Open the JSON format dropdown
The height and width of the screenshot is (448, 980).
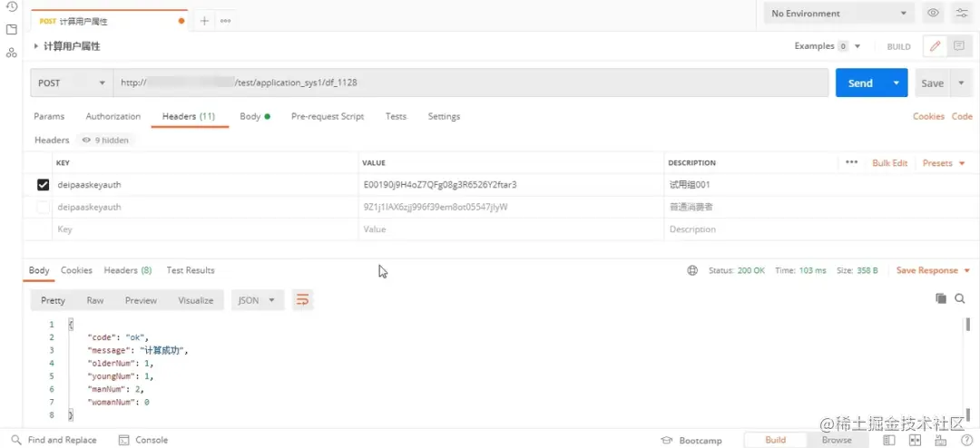[x=258, y=300]
